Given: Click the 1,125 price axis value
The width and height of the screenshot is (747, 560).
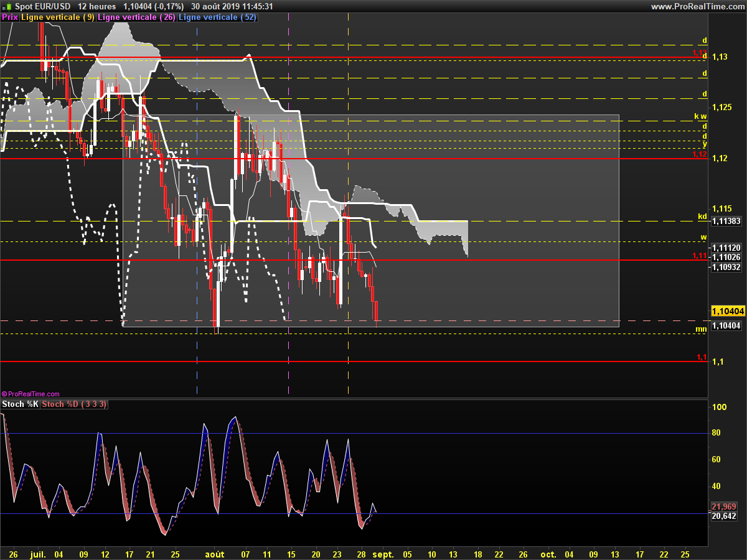Looking at the screenshot, I should point(721,108).
